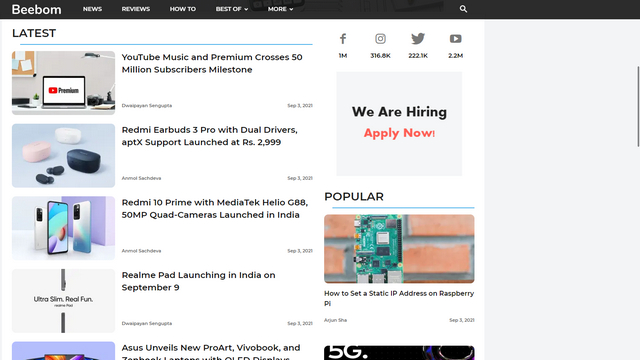Open Beebom's Twitter profile icon

pyautogui.click(x=418, y=39)
